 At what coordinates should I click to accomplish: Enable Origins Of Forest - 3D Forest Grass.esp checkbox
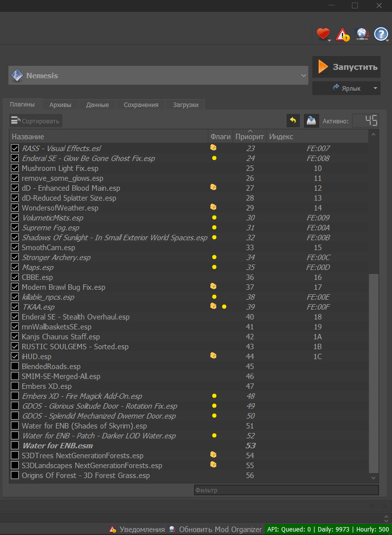(15, 475)
